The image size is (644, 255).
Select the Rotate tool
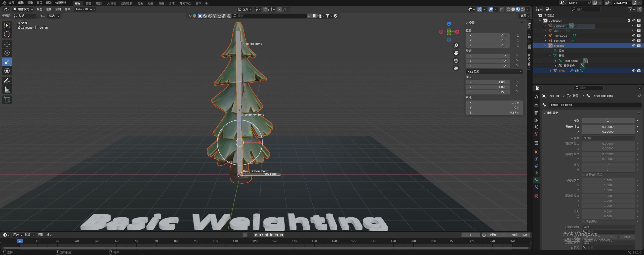click(7, 53)
